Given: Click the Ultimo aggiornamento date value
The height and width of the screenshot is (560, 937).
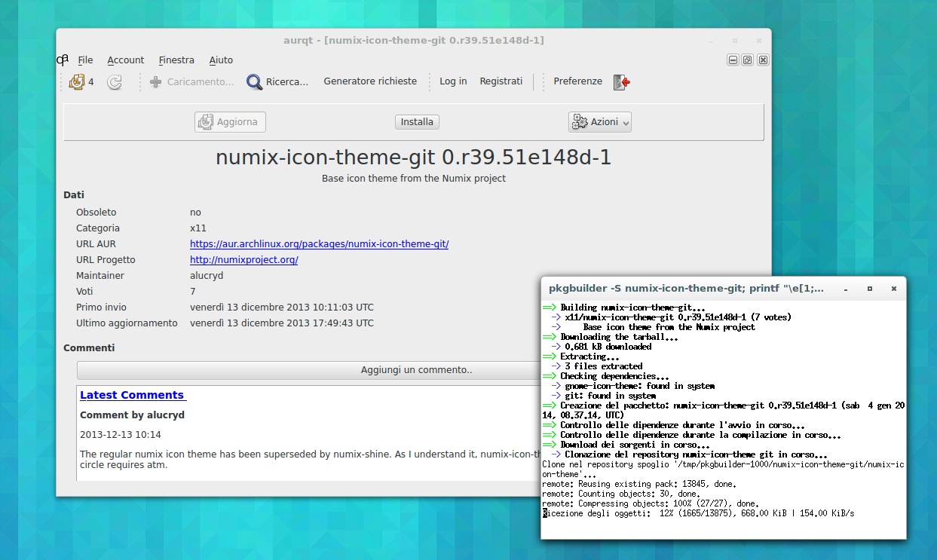Looking at the screenshot, I should [x=281, y=323].
